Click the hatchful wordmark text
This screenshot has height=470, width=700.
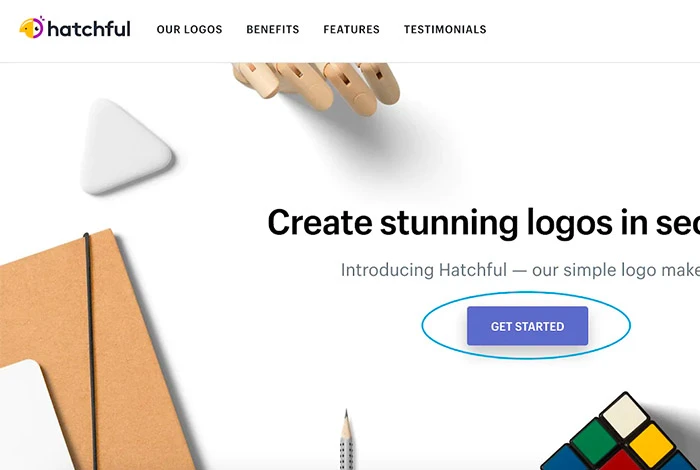pyautogui.click(x=89, y=29)
